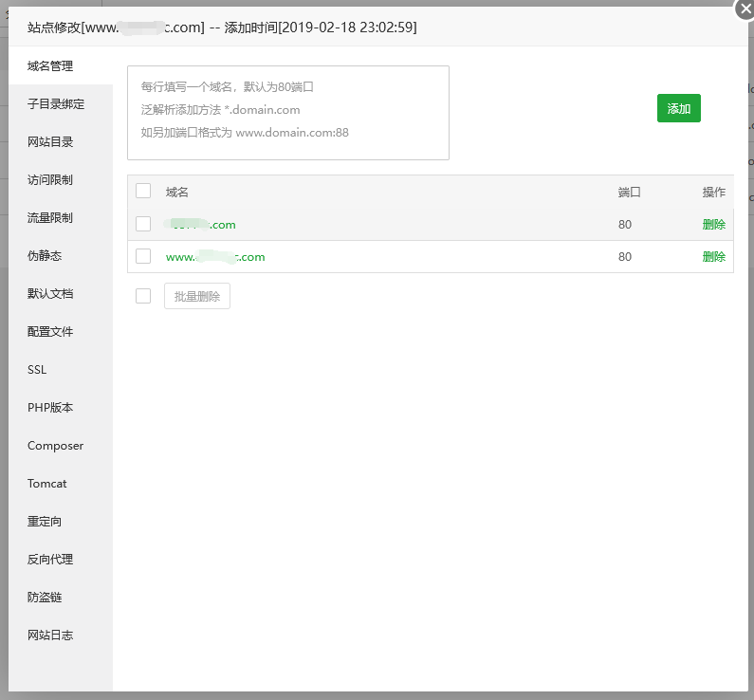This screenshot has height=700, width=754.
Task: Click the 端口 column header
Action: coord(630,193)
